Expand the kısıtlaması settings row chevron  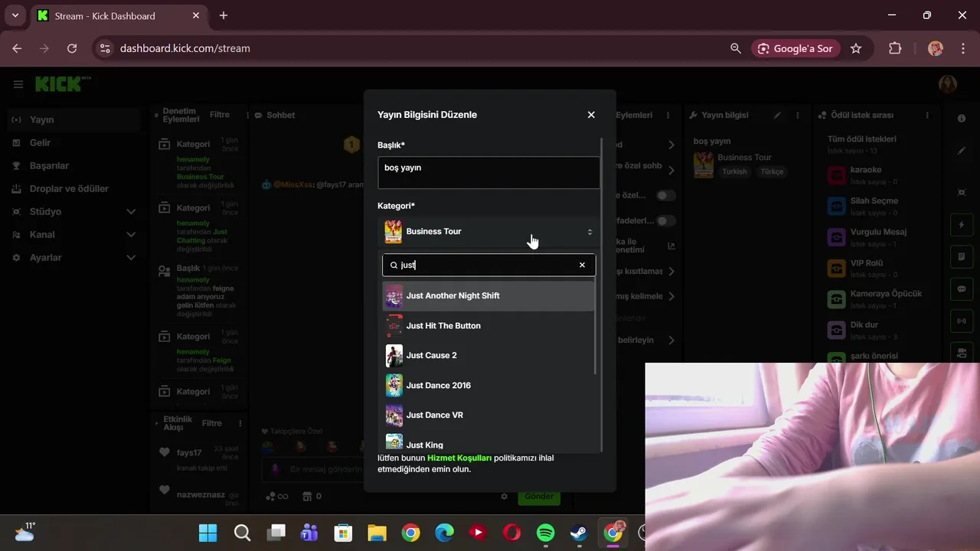(671, 272)
